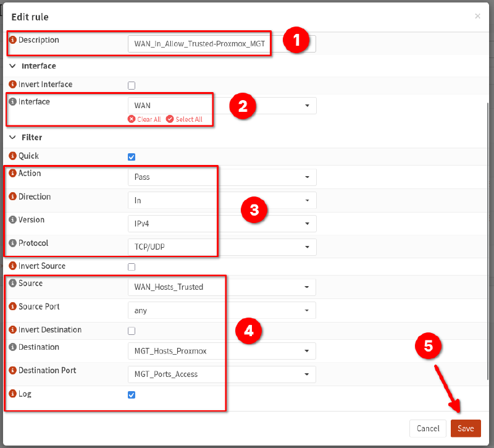Screen dimensions: 494x448
Task: Click into the Description text field
Action: coord(222,44)
